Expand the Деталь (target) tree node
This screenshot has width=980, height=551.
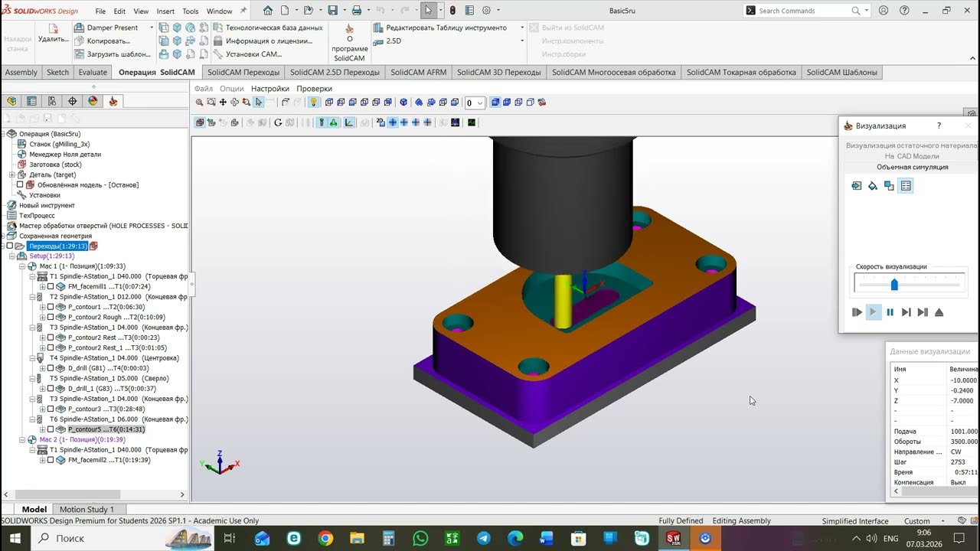[x=12, y=174]
